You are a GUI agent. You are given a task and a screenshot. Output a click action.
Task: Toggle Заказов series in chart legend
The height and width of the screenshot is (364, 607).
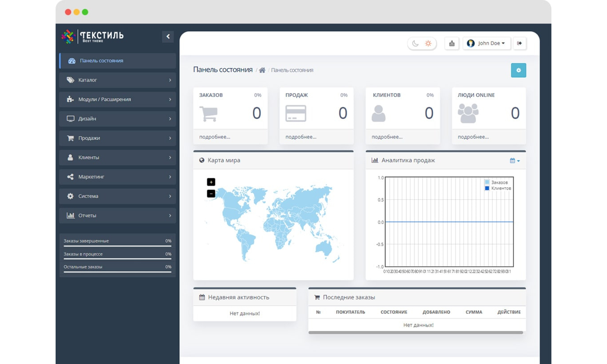pyautogui.click(x=499, y=182)
